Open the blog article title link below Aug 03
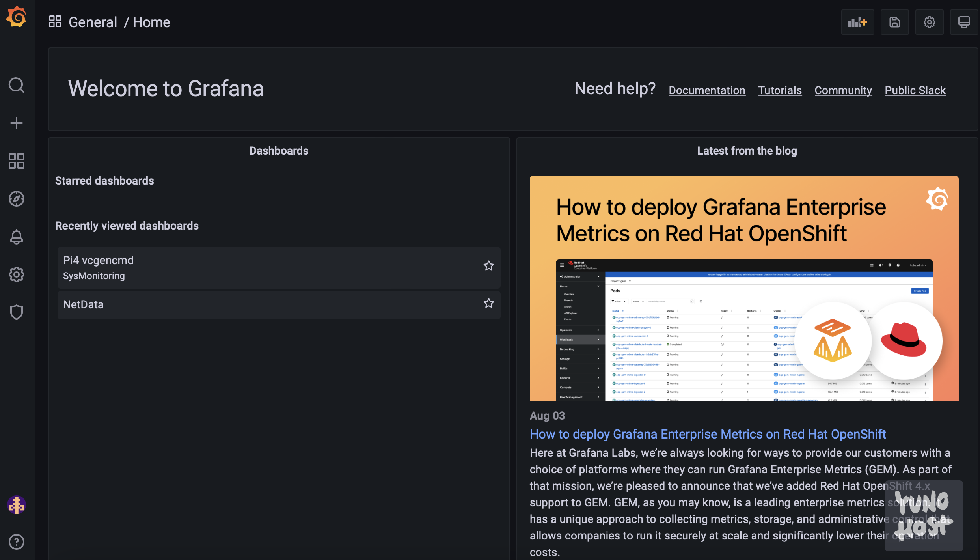The image size is (980, 560). (708, 434)
